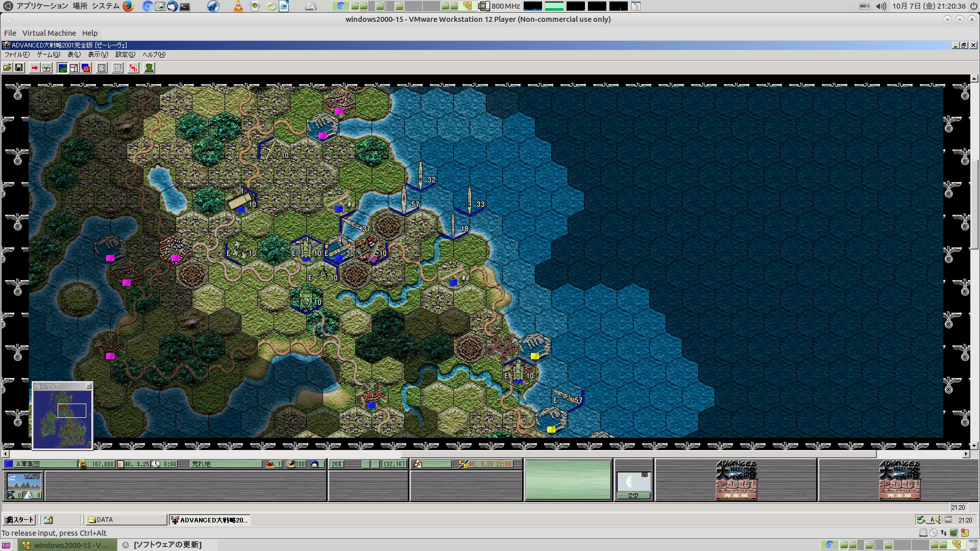980x551 pixels.
Task: Click the 荒れ地 terrain name field
Action: click(x=226, y=464)
